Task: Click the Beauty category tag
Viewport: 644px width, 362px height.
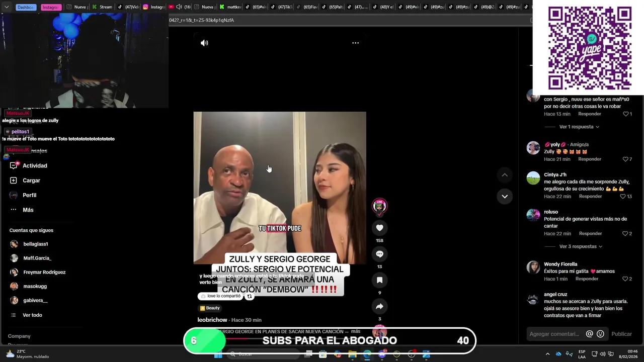Action: (210, 308)
